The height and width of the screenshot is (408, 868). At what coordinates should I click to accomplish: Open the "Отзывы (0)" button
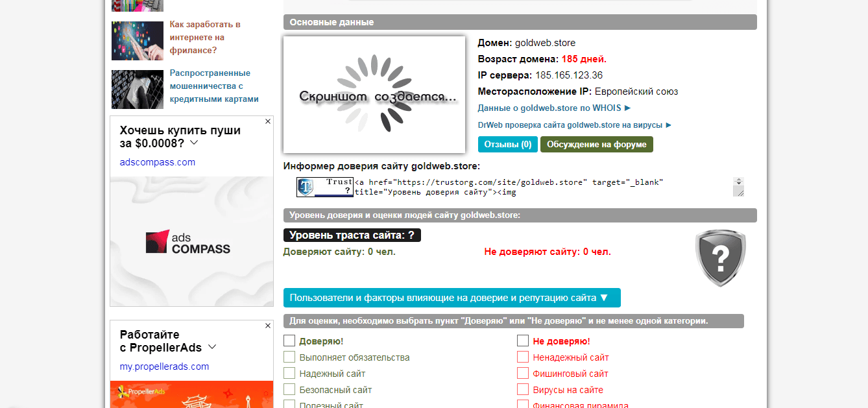coord(507,145)
